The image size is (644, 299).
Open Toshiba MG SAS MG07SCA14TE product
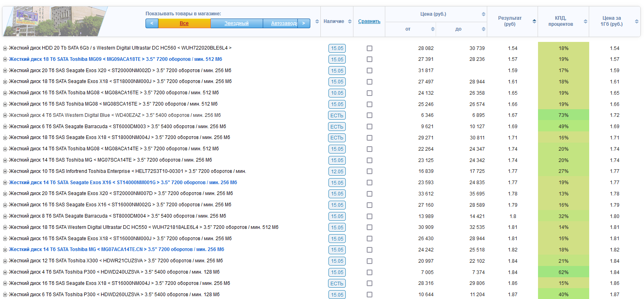tap(110, 160)
